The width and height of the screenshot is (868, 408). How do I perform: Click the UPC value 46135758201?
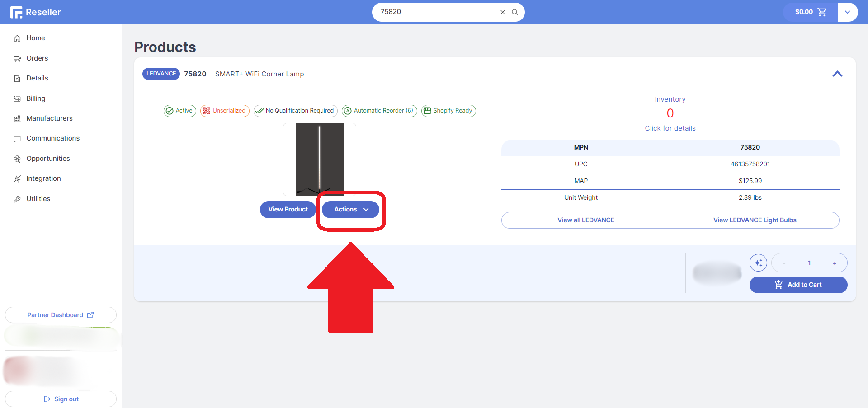(x=750, y=164)
